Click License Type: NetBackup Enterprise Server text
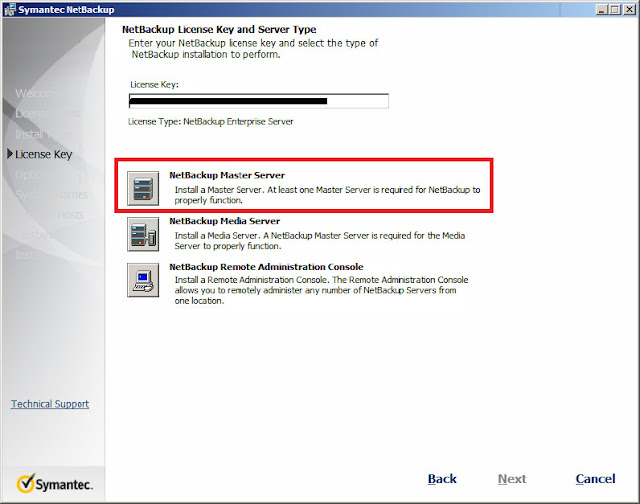This screenshot has height=504, width=640. [211, 122]
